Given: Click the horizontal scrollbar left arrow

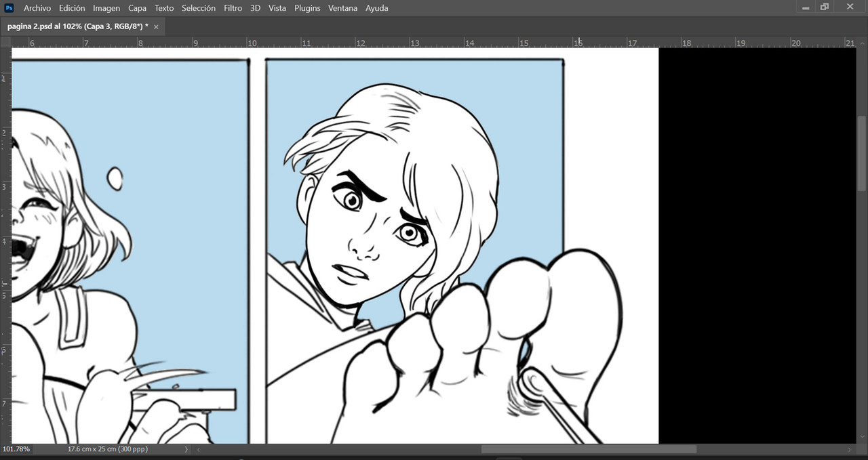Looking at the screenshot, I should pyautogui.click(x=199, y=449).
